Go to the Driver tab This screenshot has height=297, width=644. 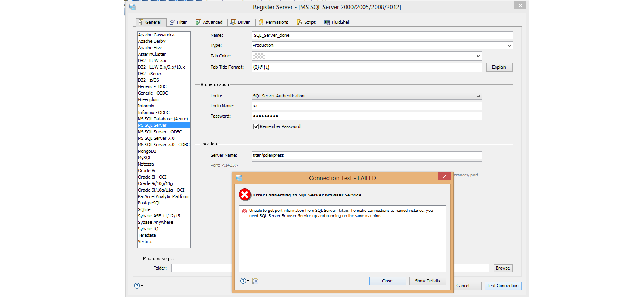click(x=240, y=22)
